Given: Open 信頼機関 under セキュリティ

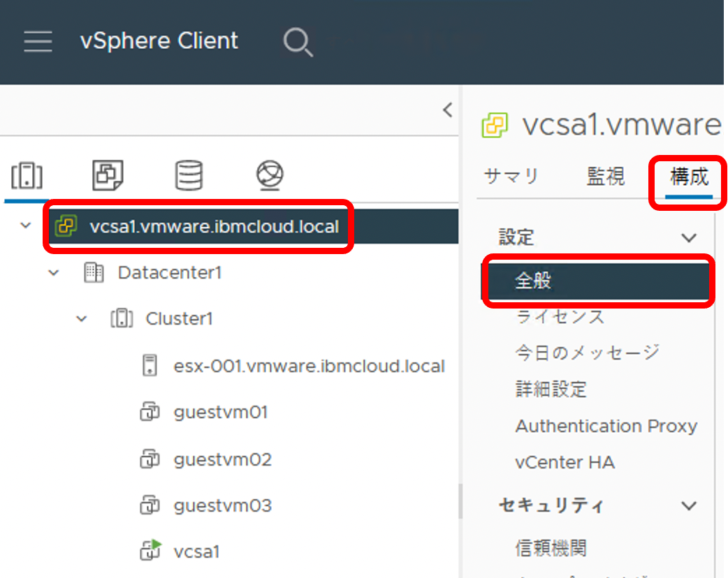Looking at the screenshot, I should (x=551, y=548).
